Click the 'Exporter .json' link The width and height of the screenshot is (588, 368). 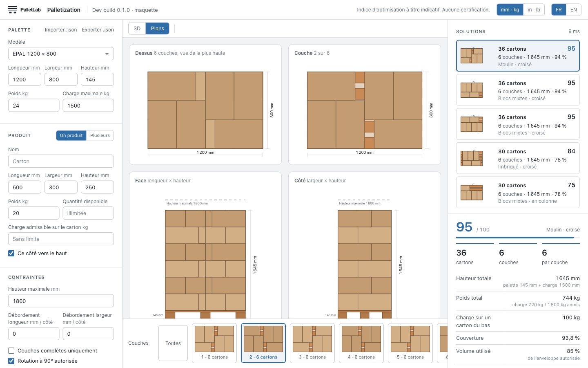point(98,30)
